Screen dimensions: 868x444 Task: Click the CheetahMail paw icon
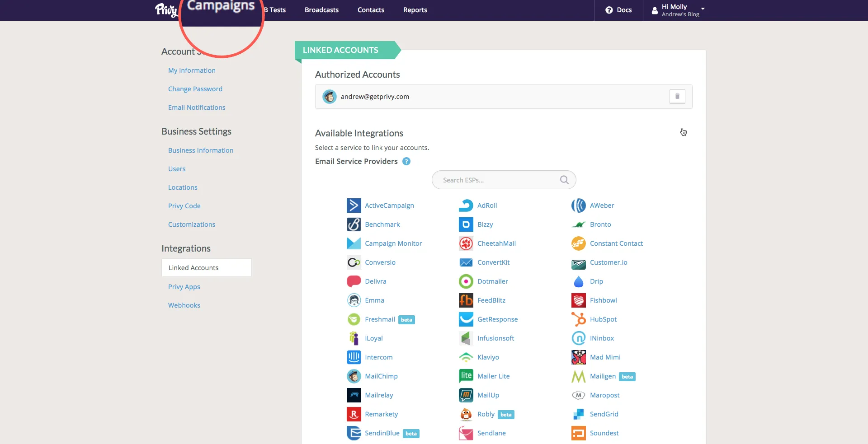466,243
